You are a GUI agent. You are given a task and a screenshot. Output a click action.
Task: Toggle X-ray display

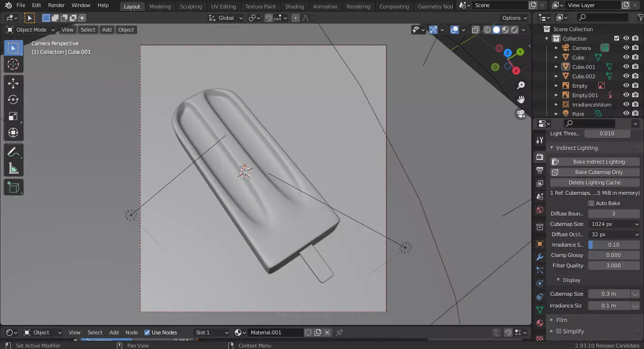point(475,30)
